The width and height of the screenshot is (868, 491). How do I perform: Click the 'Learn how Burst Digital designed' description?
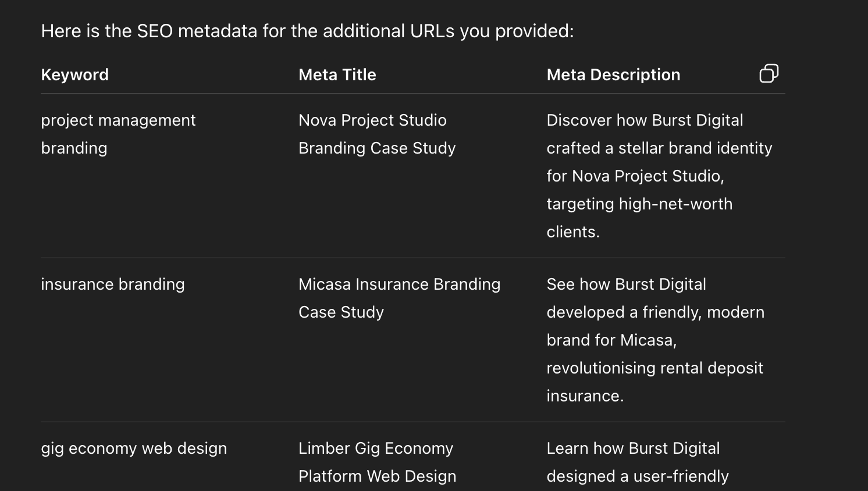638,462
